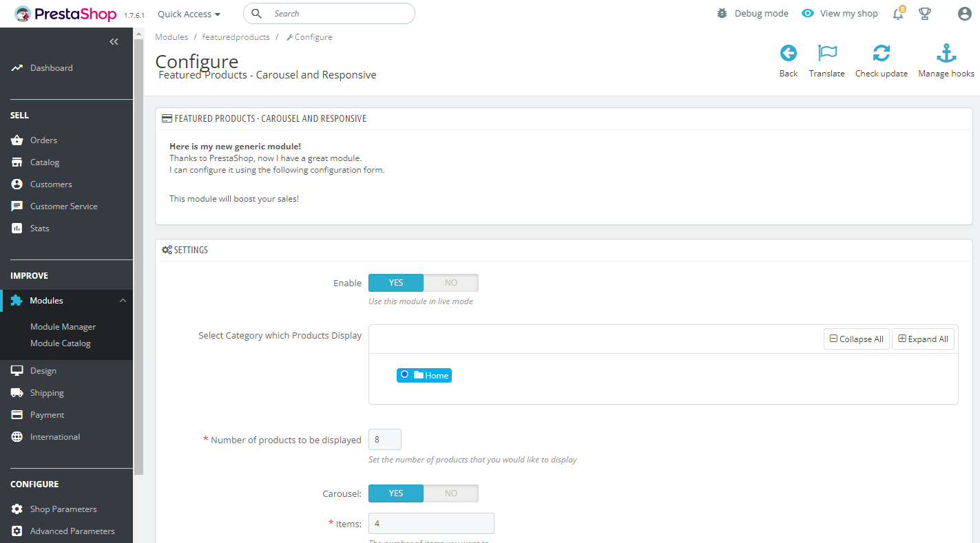Click the View my shop eye icon
Image resolution: width=980 pixels, height=543 pixels.
tap(809, 13)
